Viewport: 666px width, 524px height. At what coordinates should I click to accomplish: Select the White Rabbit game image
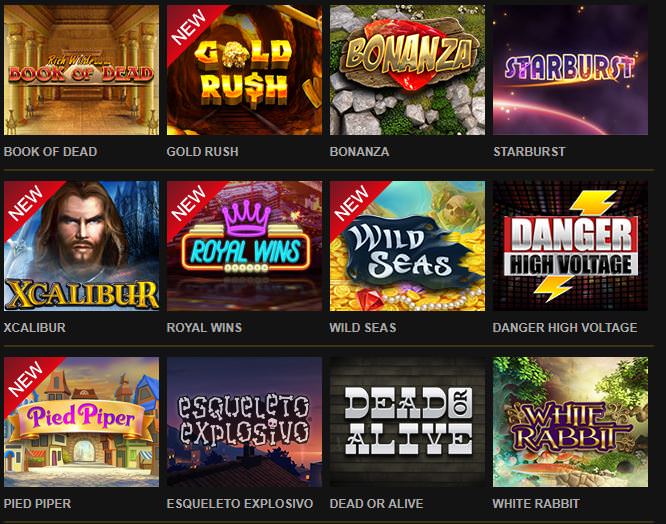coord(570,422)
